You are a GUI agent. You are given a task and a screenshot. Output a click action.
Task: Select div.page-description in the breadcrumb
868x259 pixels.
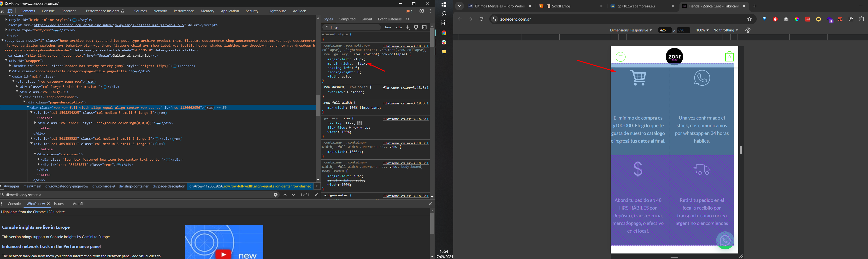click(169, 187)
